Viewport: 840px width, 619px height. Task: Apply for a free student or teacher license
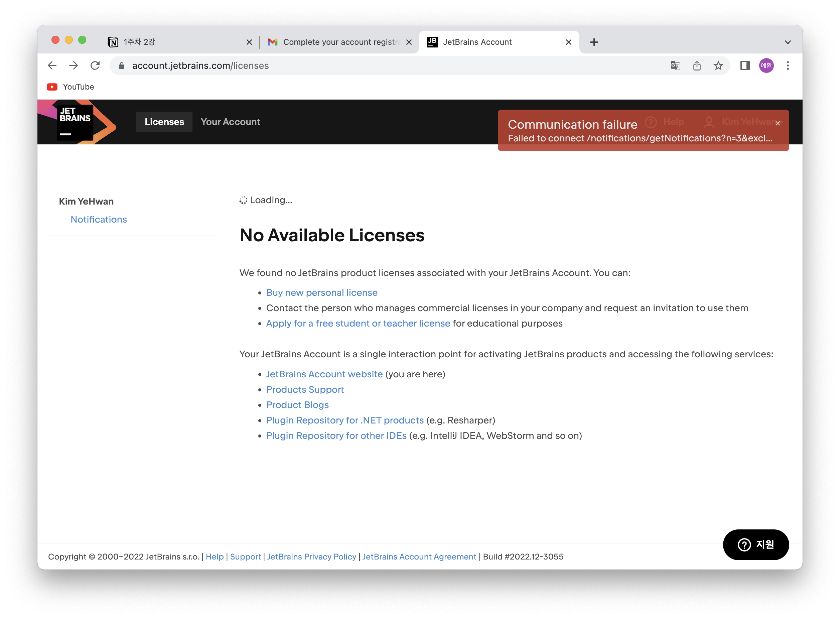coord(358,323)
